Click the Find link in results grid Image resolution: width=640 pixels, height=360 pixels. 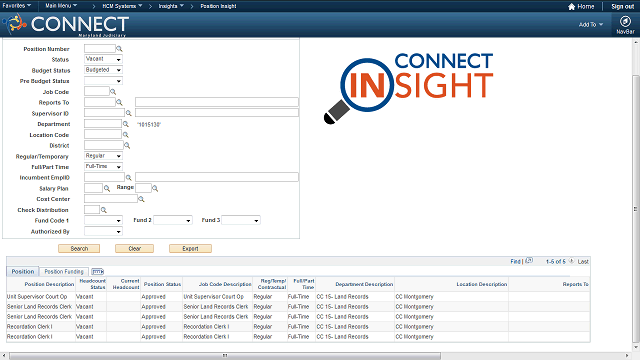(515, 261)
